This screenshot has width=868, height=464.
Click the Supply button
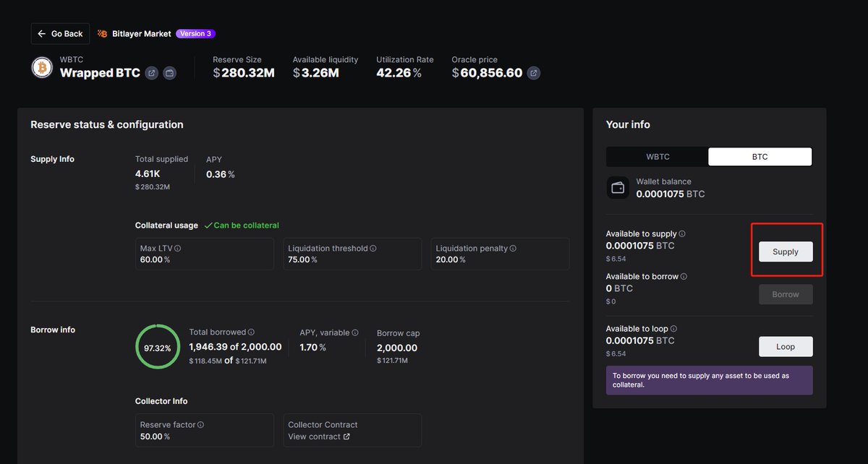tap(786, 252)
